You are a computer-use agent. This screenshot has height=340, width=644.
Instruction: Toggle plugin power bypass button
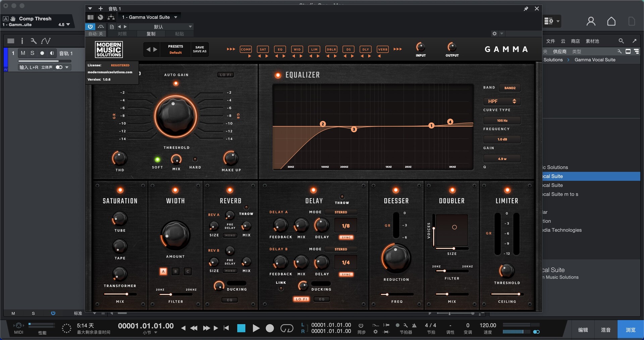coord(90,26)
